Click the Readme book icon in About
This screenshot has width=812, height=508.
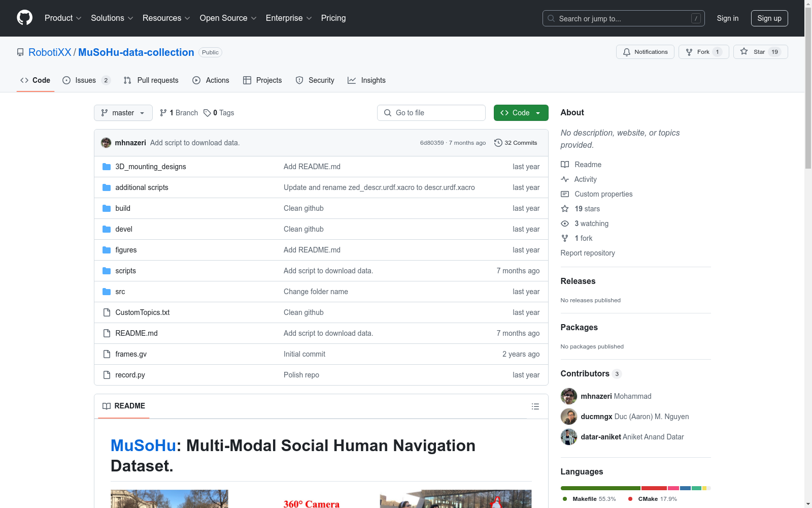tap(565, 165)
